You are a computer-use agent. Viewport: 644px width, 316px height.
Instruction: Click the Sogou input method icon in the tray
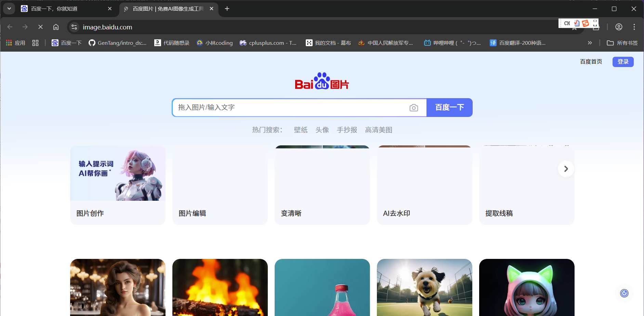click(586, 23)
